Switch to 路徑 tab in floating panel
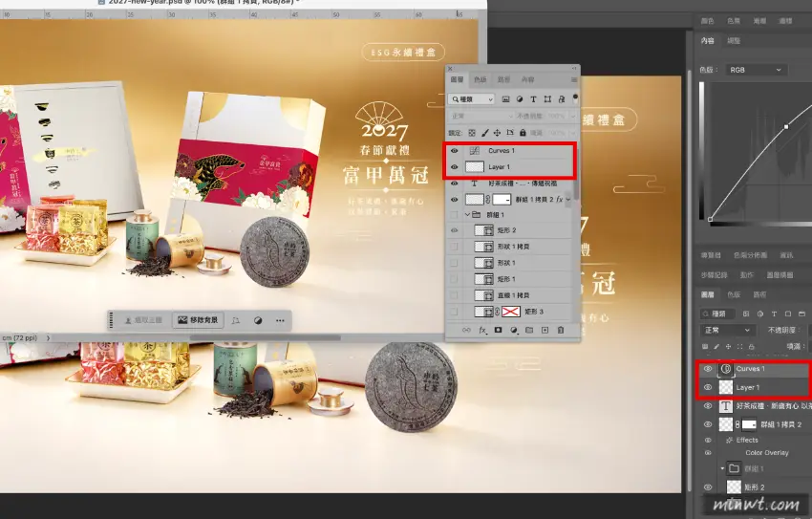 pyautogui.click(x=503, y=79)
